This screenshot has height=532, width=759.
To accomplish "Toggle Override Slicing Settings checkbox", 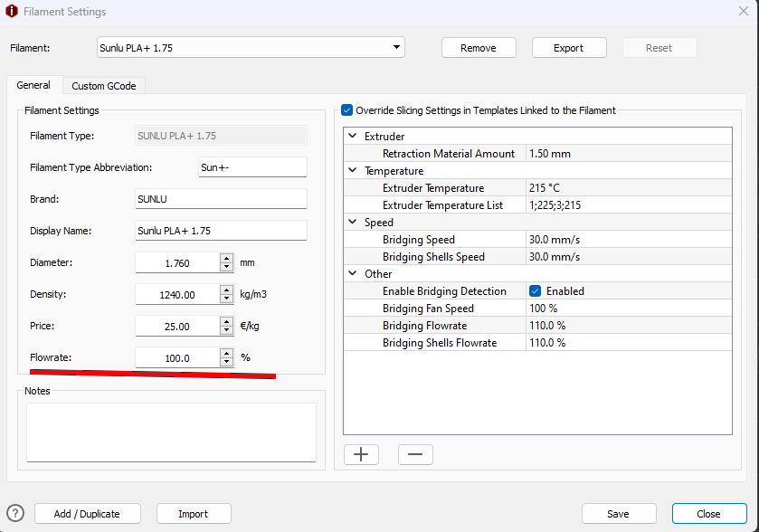I will pyautogui.click(x=347, y=110).
